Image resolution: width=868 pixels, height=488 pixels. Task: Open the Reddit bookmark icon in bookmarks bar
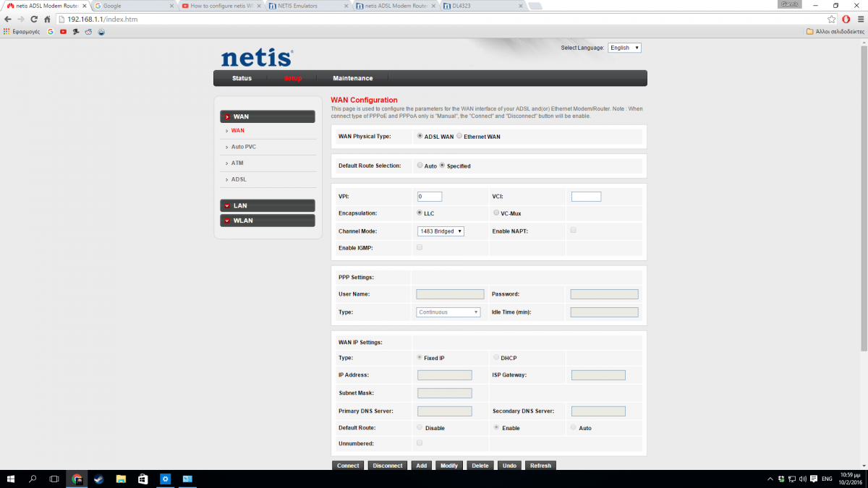click(88, 32)
